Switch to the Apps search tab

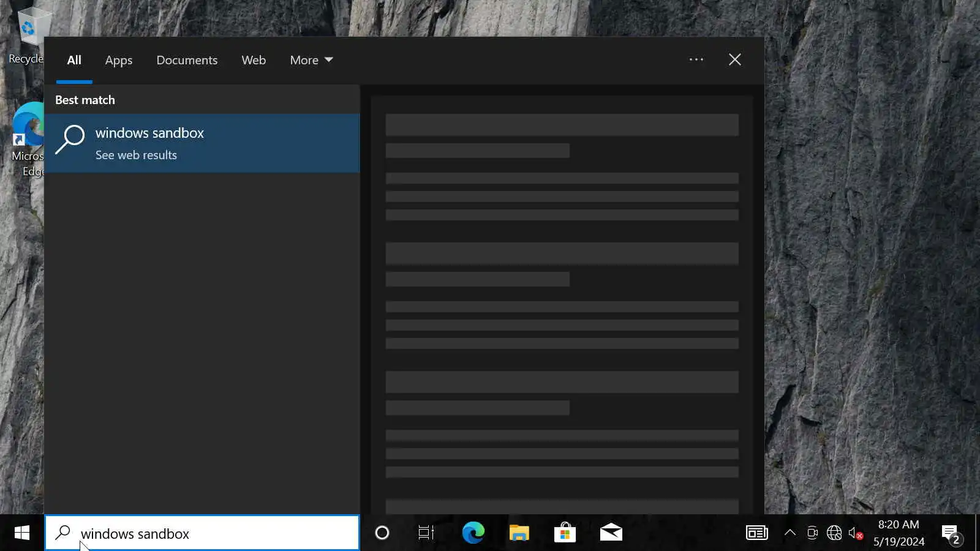point(119,60)
